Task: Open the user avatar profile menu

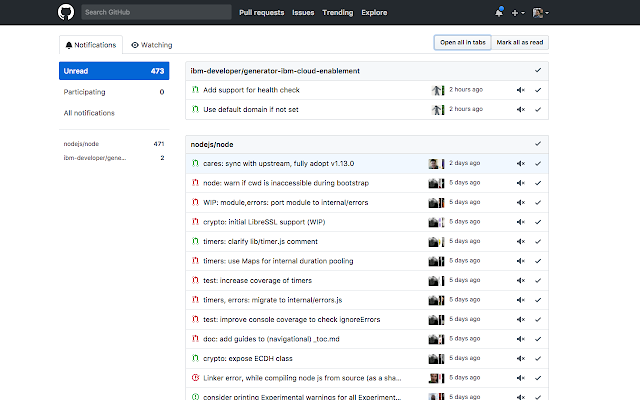Action: tap(541, 13)
